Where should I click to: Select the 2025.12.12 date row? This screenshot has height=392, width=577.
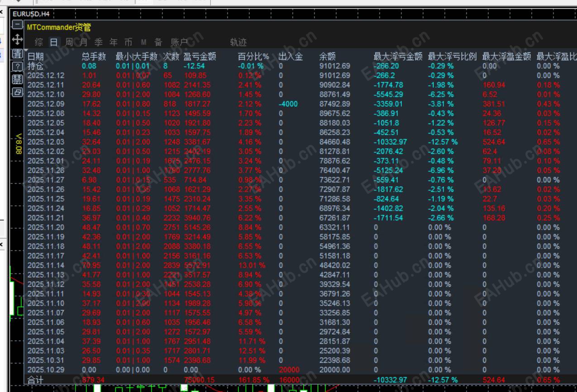[46, 76]
